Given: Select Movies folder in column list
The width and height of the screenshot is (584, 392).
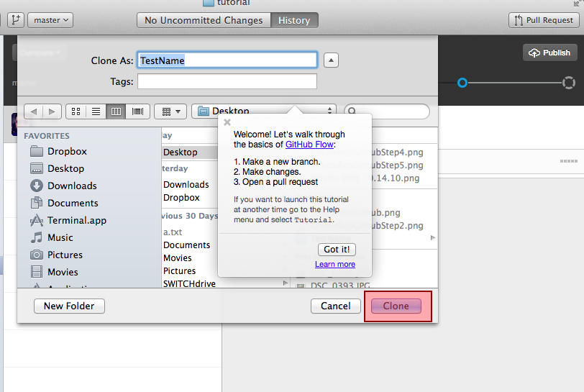Looking at the screenshot, I should point(177,257).
